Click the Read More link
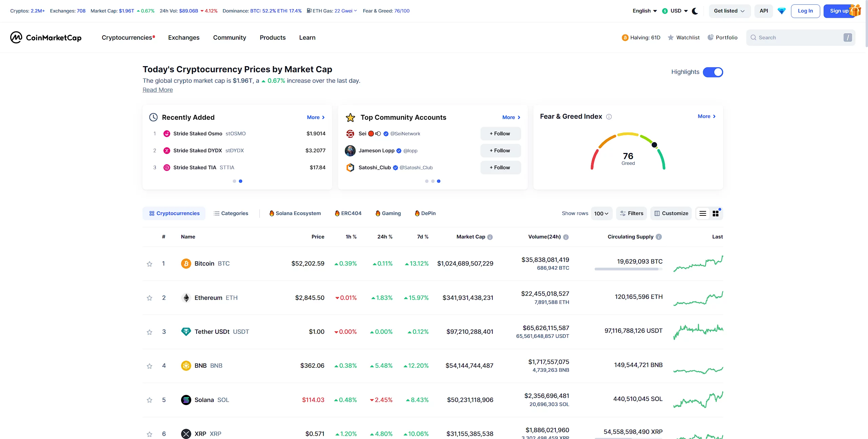Viewport: 868px width, 439px height. (x=158, y=90)
